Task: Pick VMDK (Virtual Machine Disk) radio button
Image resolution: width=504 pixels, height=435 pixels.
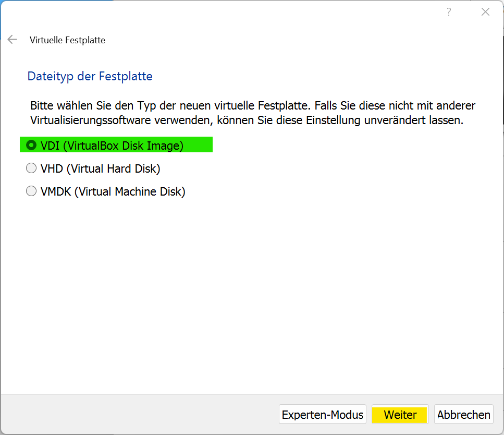Action: [31, 191]
